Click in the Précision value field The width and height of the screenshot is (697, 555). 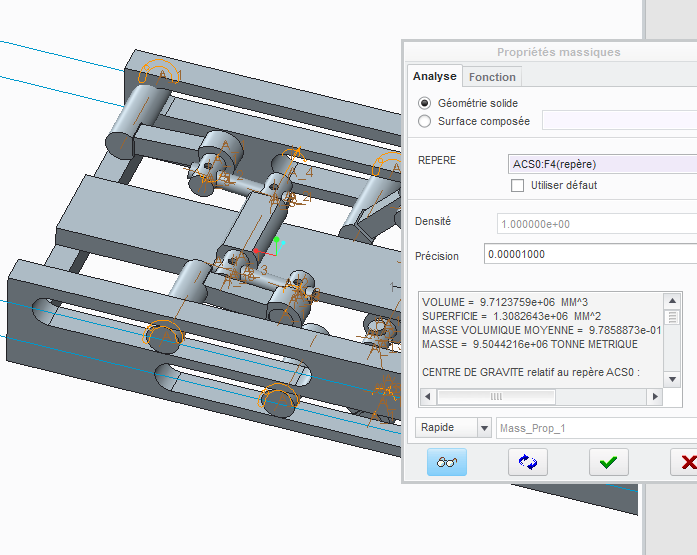tap(590, 255)
